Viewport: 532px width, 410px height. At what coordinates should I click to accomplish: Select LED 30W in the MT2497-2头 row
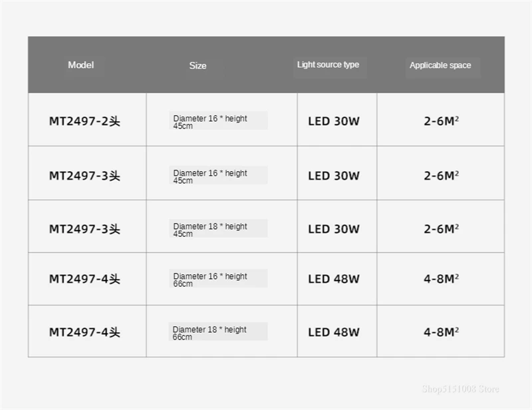pyautogui.click(x=334, y=121)
